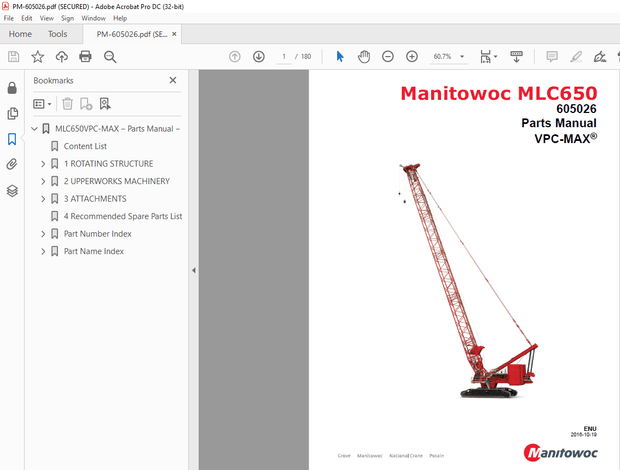This screenshot has height=470, width=620.
Task: Expand the Part Number Index bookmark
Action: coord(43,234)
